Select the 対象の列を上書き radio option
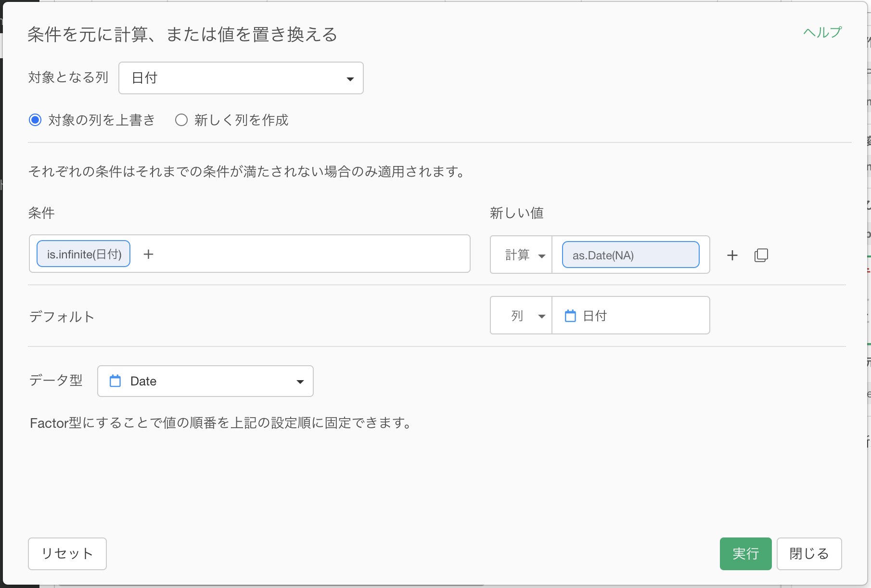Image resolution: width=871 pixels, height=588 pixels. [x=35, y=120]
